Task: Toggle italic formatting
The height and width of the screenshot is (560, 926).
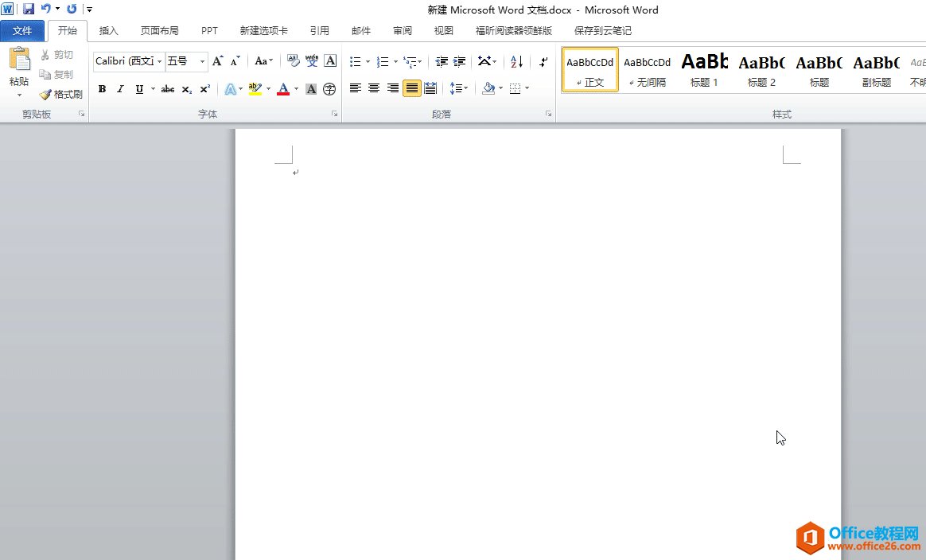Action: [x=120, y=89]
